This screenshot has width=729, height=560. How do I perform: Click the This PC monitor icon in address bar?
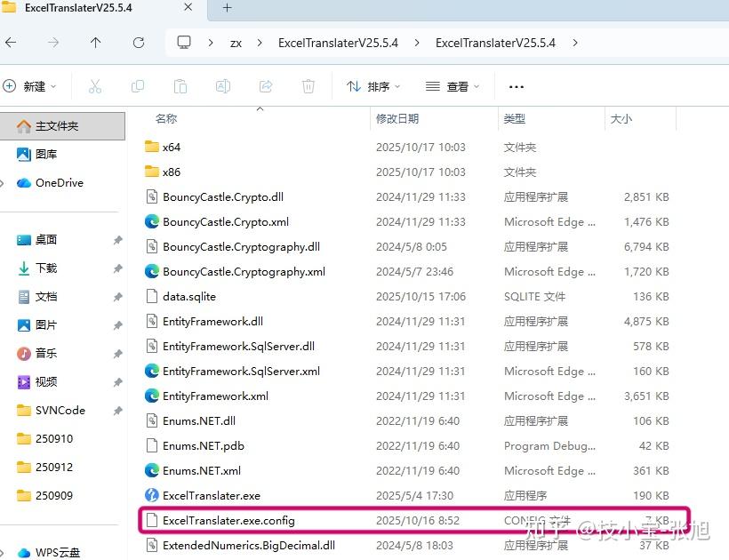(x=184, y=43)
